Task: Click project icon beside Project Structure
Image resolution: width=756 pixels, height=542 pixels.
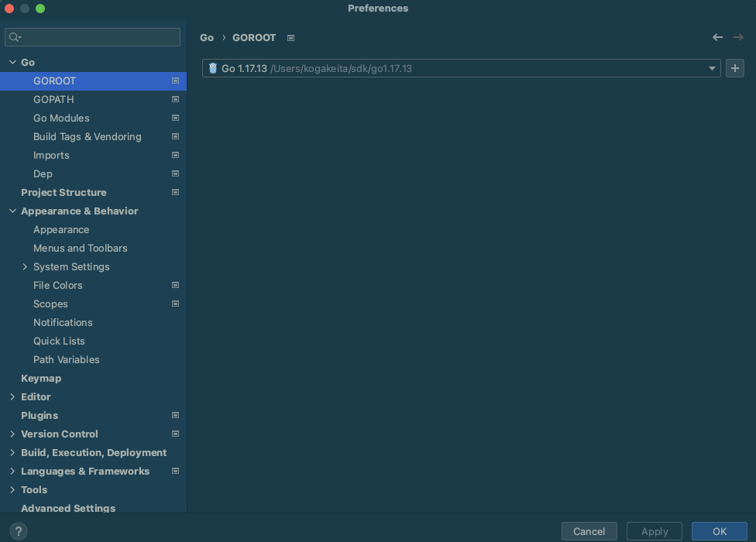Action: pyautogui.click(x=176, y=192)
